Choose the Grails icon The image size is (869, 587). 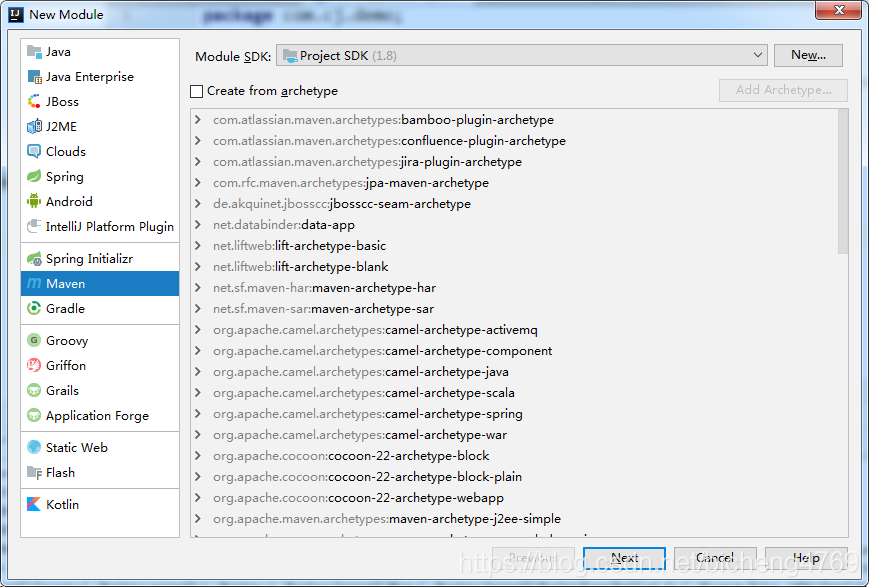(x=34, y=391)
